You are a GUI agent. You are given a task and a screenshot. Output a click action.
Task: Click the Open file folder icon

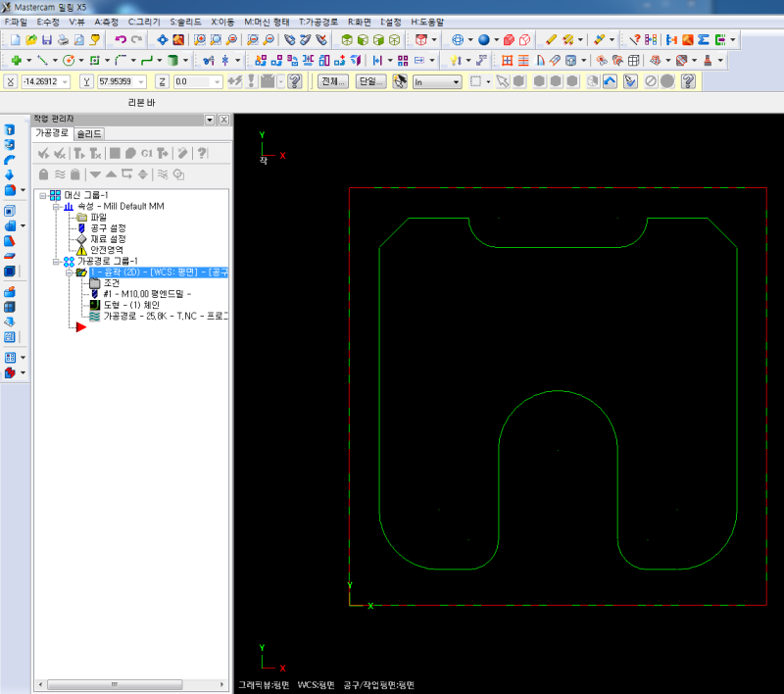coord(31,40)
